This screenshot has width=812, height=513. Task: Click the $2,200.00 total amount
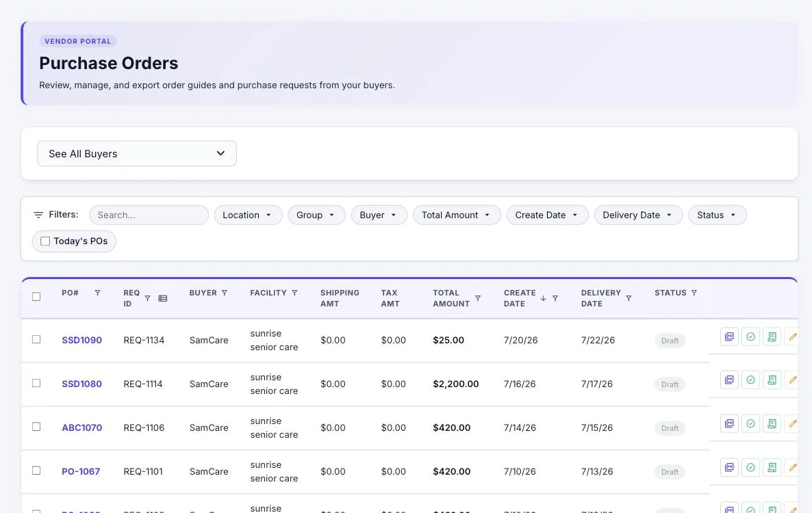pyautogui.click(x=456, y=384)
